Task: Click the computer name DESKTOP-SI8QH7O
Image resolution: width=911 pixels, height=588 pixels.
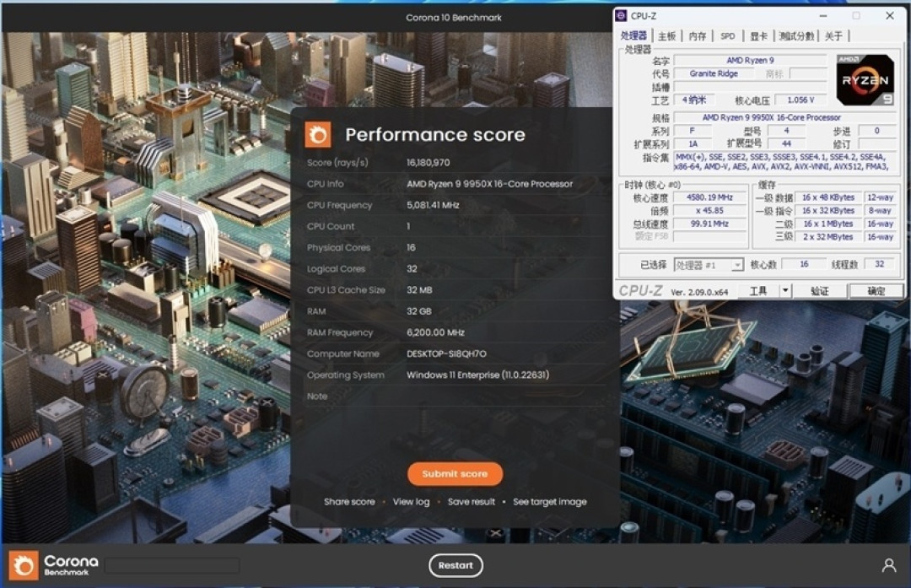Action: (x=446, y=353)
